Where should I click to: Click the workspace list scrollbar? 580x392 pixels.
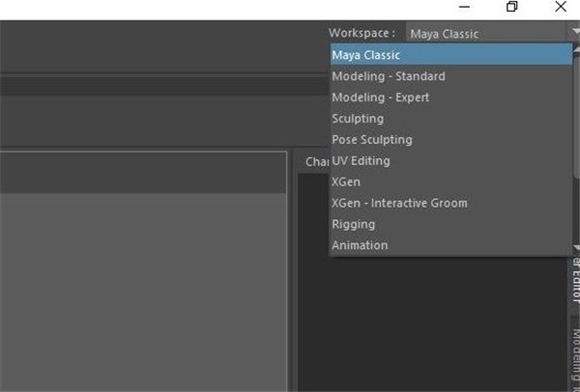pyautogui.click(x=576, y=116)
